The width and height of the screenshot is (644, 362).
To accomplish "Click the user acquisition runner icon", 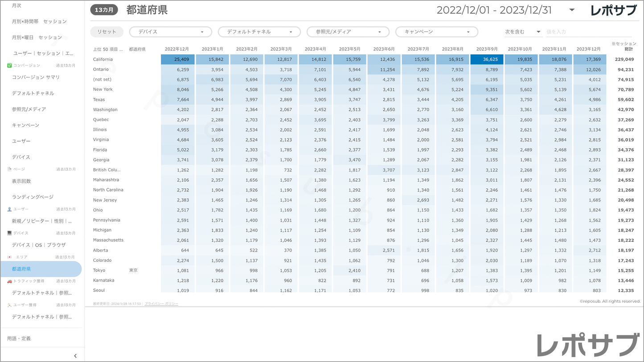I will click(x=9, y=305).
